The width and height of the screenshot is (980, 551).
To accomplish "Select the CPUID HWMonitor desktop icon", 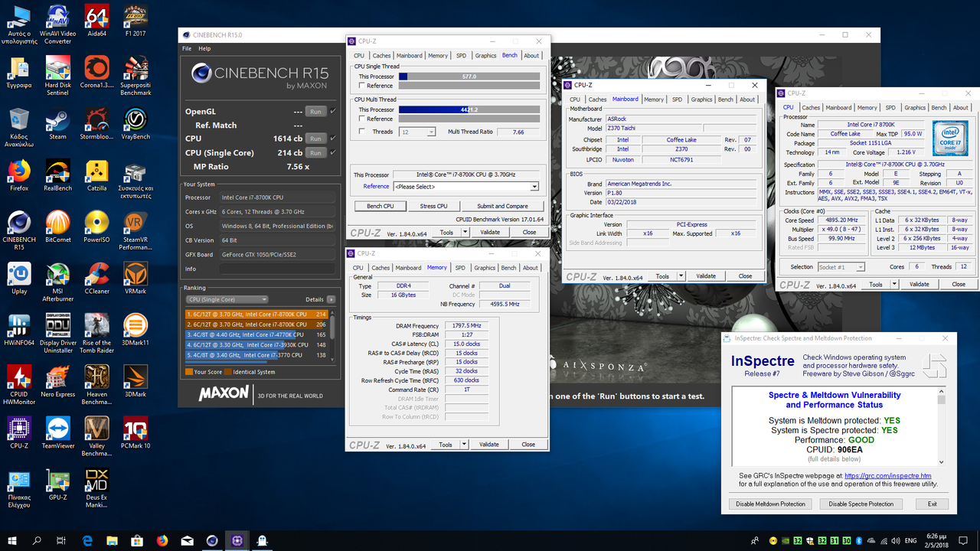I will tap(19, 386).
